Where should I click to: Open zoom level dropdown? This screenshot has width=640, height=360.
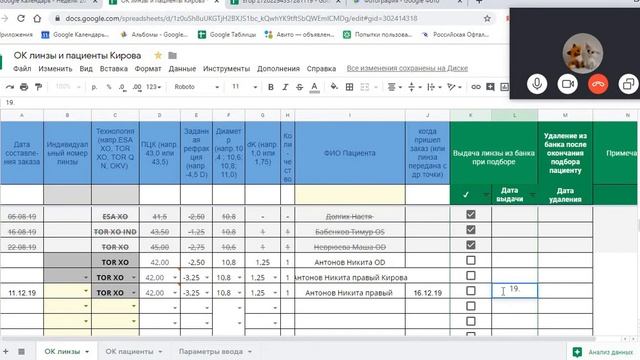pyautogui.click(x=68, y=87)
